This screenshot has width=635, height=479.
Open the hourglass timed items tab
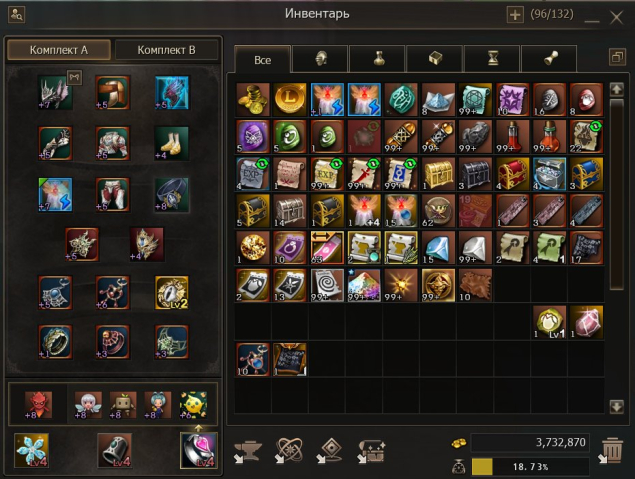492,59
